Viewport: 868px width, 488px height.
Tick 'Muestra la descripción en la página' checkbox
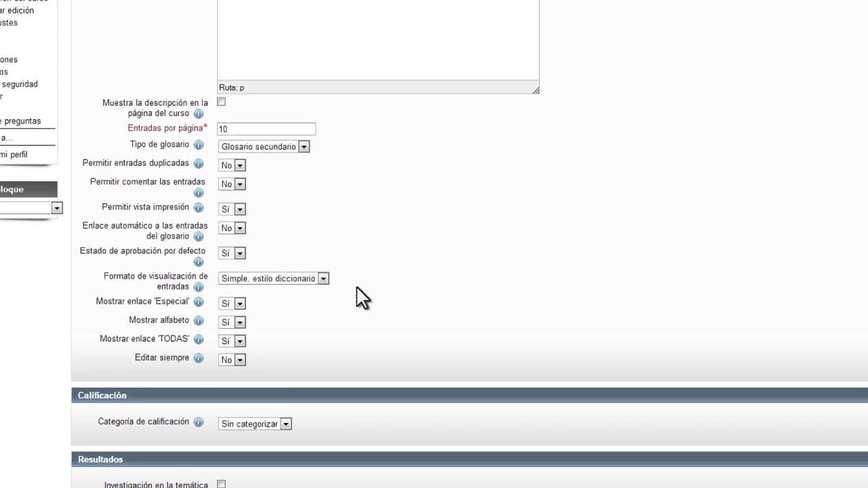(221, 102)
